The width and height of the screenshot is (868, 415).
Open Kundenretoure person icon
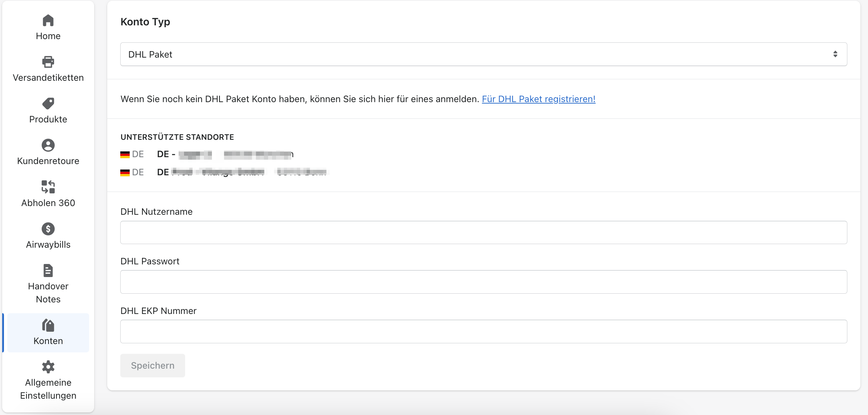[48, 145]
